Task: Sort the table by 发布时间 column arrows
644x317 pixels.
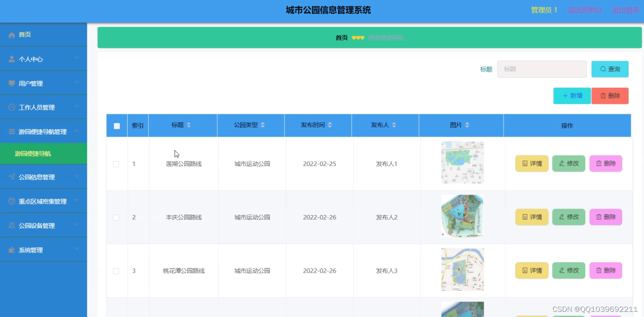Action: [330, 124]
